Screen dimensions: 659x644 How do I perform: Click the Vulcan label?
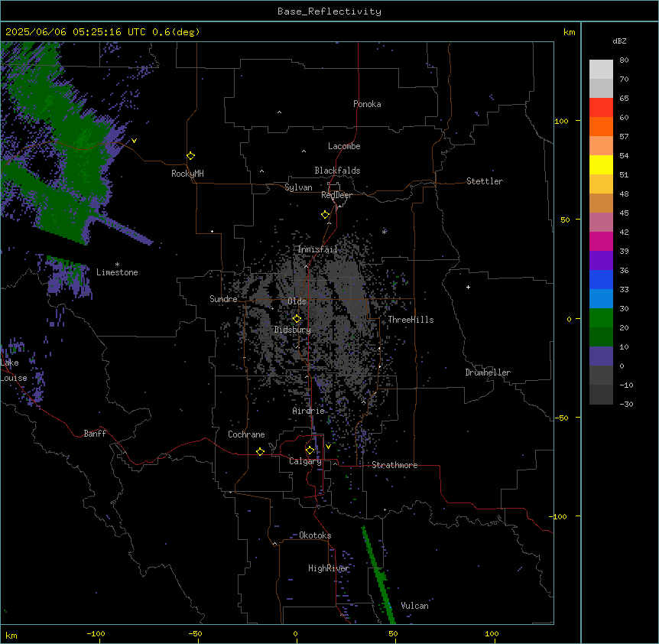(414, 606)
